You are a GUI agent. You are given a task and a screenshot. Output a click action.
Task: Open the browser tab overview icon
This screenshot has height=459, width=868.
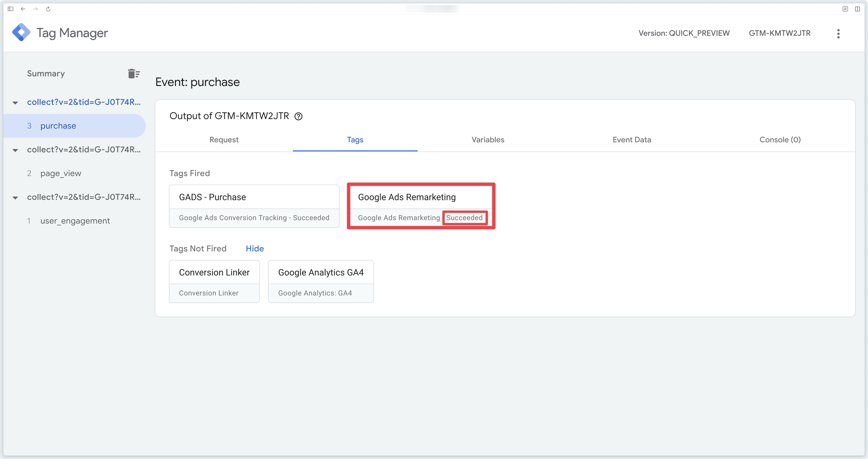click(845, 9)
